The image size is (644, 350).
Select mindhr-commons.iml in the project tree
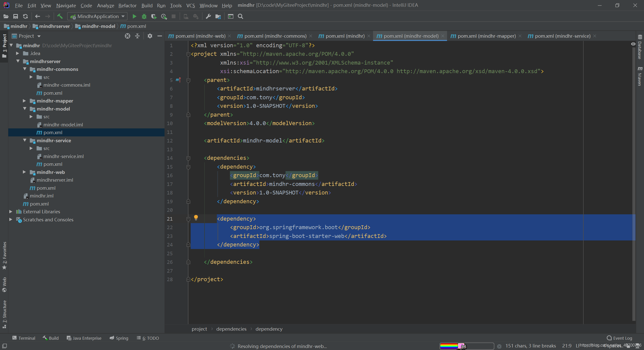pyautogui.click(x=67, y=85)
